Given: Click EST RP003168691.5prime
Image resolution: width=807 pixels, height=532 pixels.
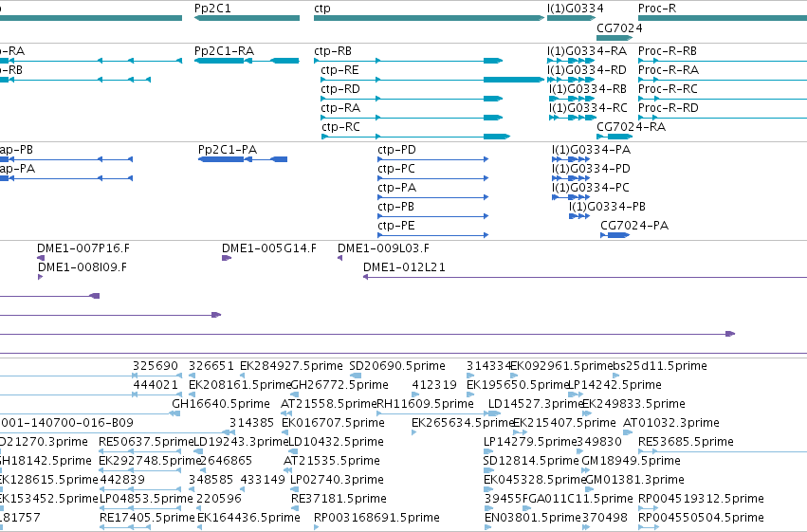Looking at the screenshot, I should [376, 518].
